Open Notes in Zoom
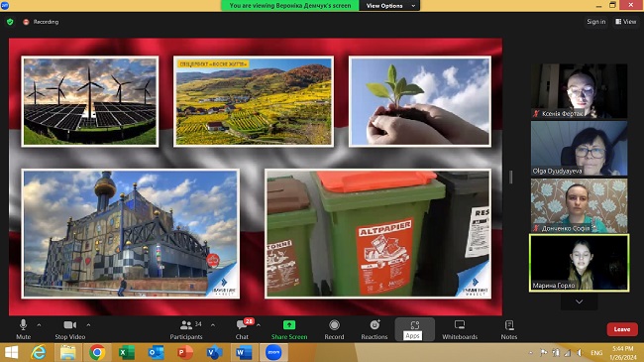 [509, 329]
